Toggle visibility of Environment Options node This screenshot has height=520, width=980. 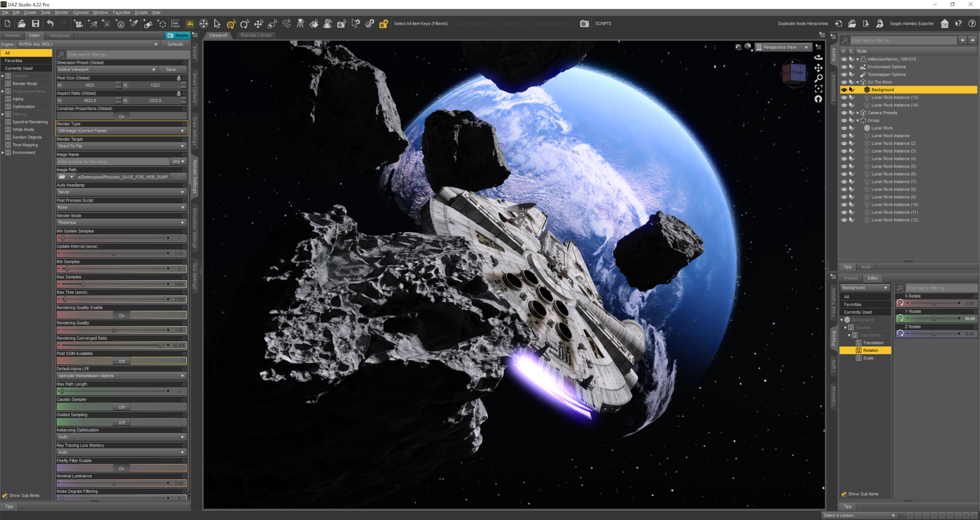(x=844, y=67)
